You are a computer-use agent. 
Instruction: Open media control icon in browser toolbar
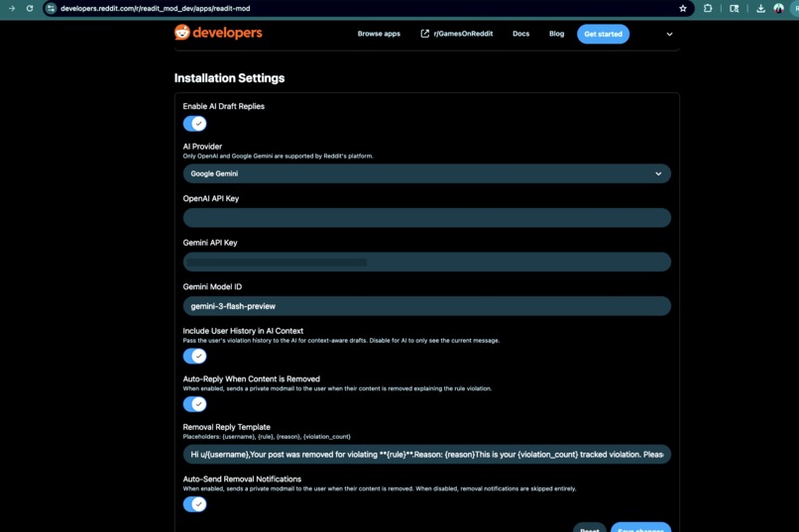coord(734,8)
